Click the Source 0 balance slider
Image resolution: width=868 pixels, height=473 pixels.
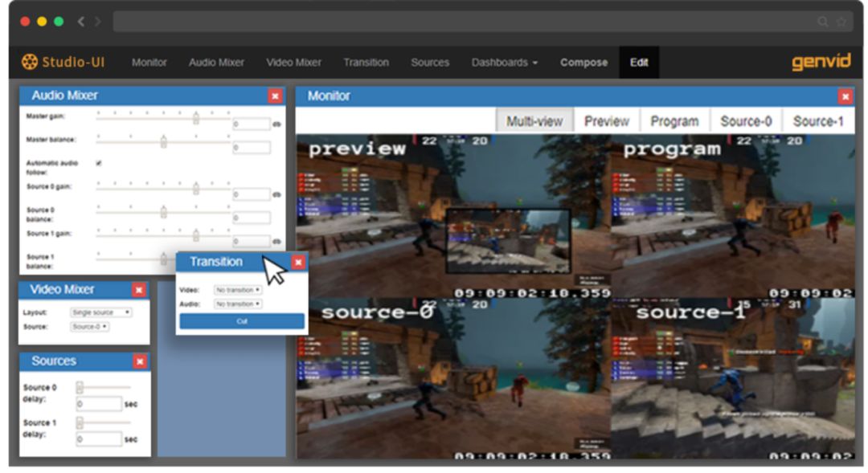(163, 211)
